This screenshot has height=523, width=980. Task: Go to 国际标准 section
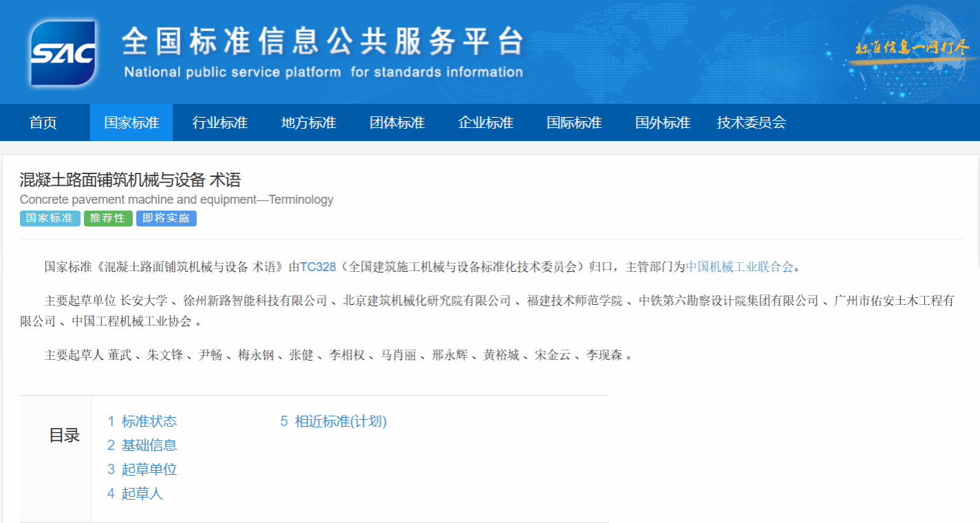[574, 122]
